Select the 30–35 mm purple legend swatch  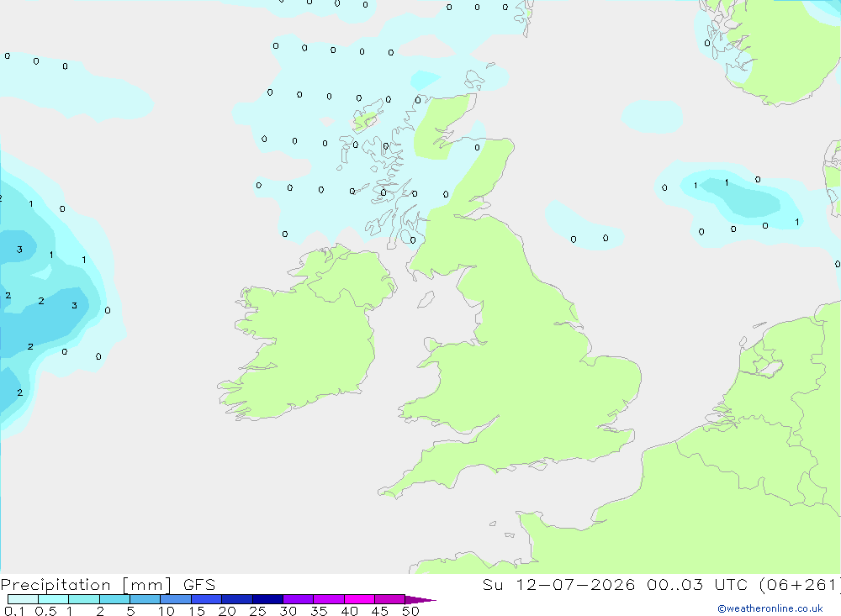click(x=299, y=599)
